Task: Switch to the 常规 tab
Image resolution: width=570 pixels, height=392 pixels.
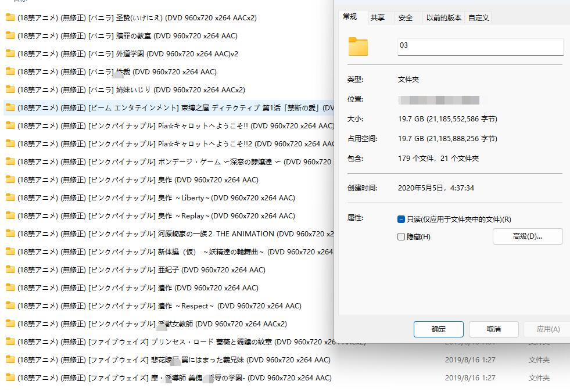Action: [350, 17]
